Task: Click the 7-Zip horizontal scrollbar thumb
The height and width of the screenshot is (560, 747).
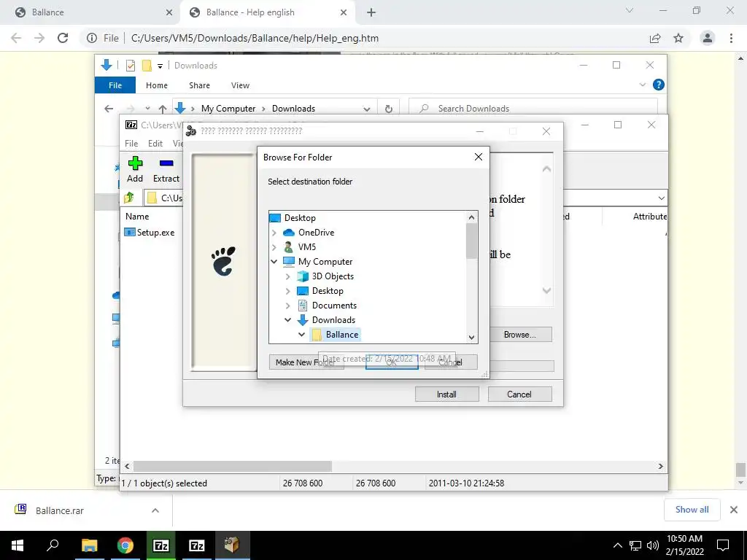Action: [x=233, y=466]
